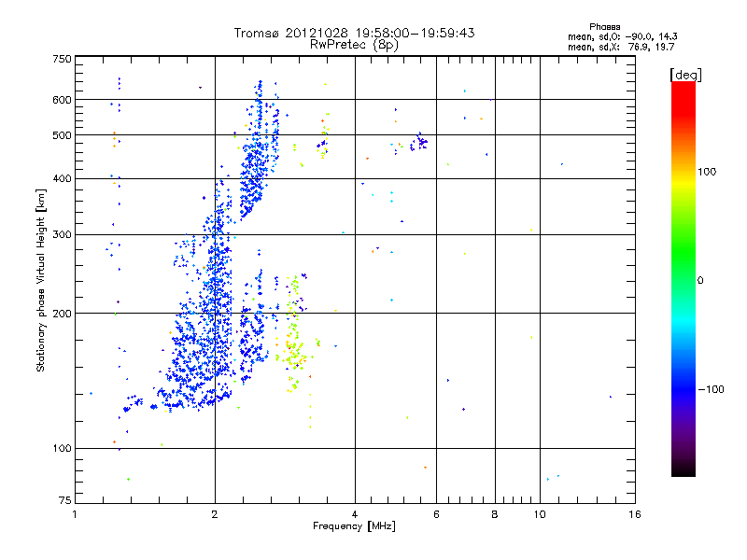747x560 pixels.
Task: Click the 'RwPretec (8p)' subtitle
Action: click(x=354, y=45)
